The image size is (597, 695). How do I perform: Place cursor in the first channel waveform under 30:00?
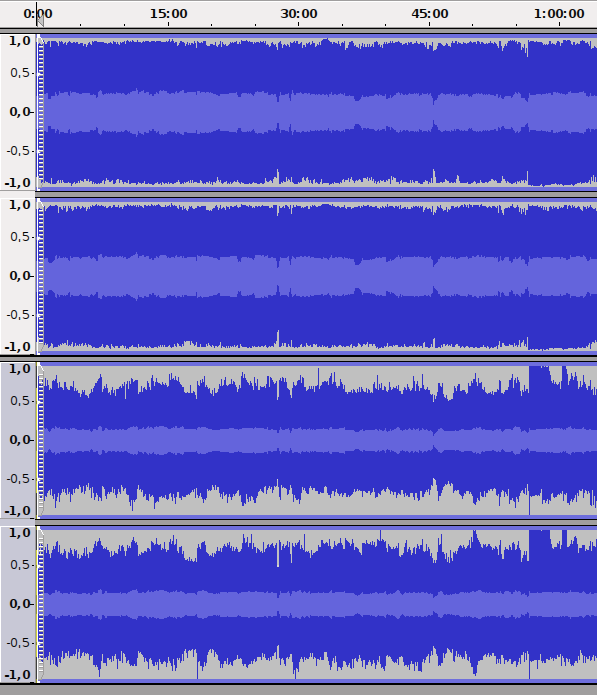(x=299, y=112)
